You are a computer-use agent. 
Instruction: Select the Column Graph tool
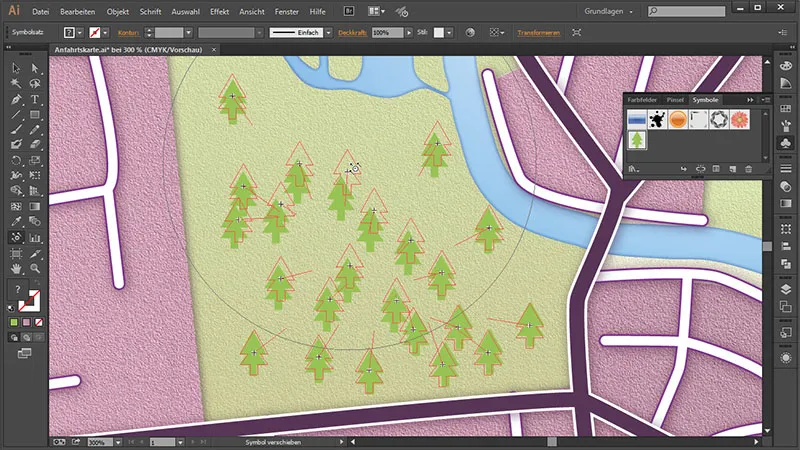35,238
